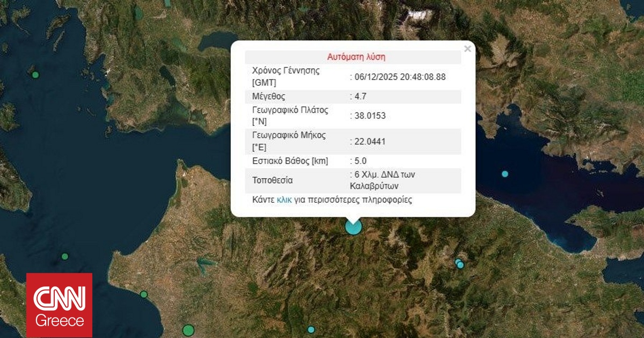Screen dimensions: 644x338
Task: Select the large earthquake marker near Kalavryta
Action: (352, 226)
